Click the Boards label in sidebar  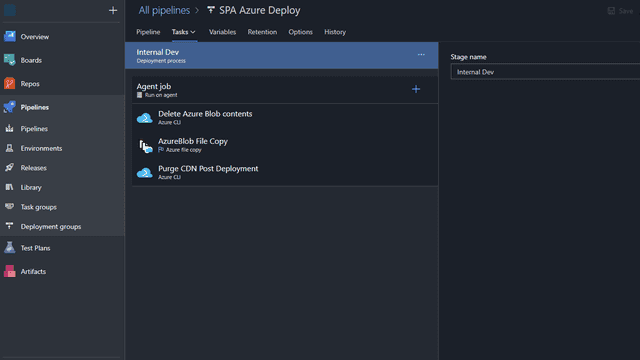tap(31, 60)
